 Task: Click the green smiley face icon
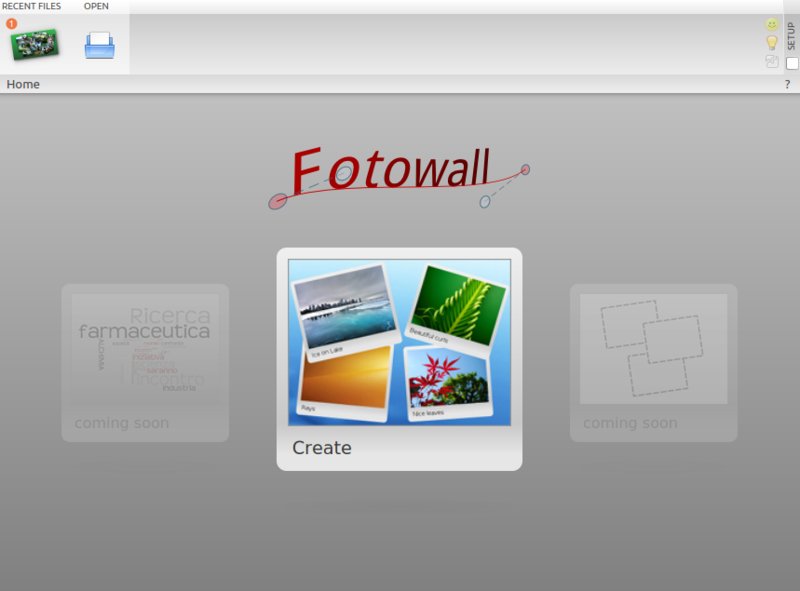(771, 24)
